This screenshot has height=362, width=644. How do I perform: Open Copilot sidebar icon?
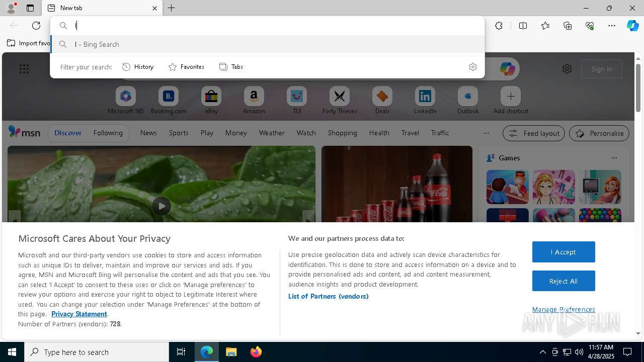[633, 26]
